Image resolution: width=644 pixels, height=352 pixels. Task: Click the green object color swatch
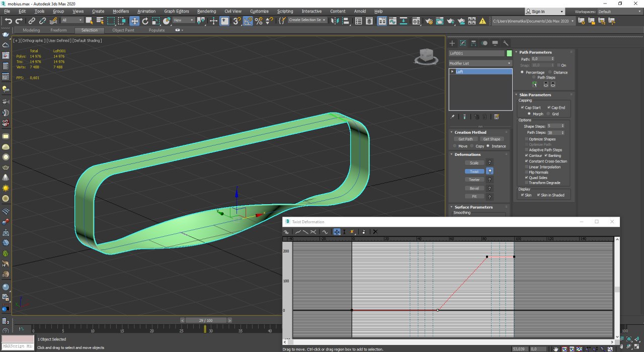pyautogui.click(x=509, y=53)
